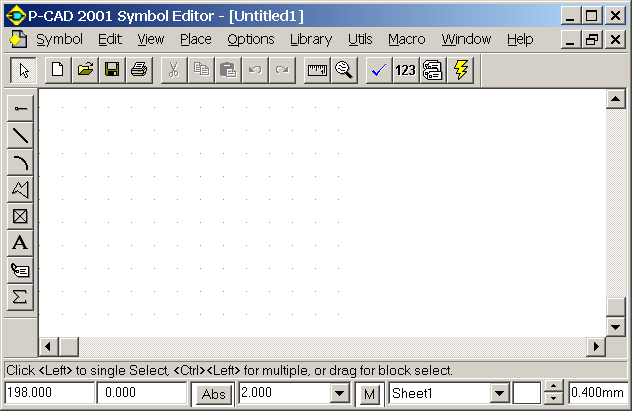Select the Measure ruler tool

click(317, 70)
